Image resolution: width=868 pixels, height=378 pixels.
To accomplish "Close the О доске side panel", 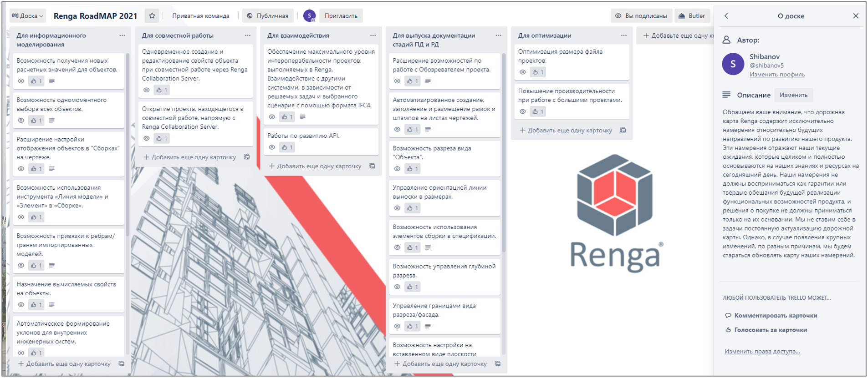I will click(856, 16).
